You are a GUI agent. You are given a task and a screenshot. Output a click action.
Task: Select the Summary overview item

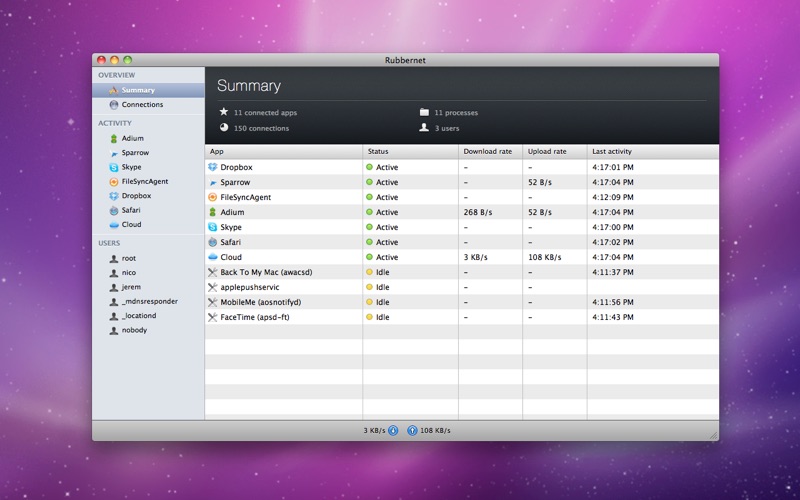[x=148, y=90]
